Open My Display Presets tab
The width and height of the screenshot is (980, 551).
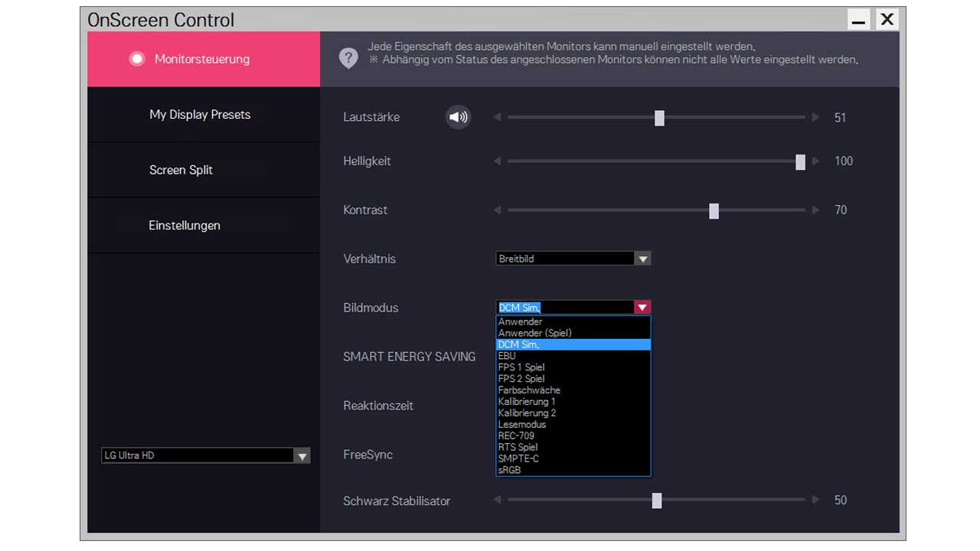click(x=200, y=115)
